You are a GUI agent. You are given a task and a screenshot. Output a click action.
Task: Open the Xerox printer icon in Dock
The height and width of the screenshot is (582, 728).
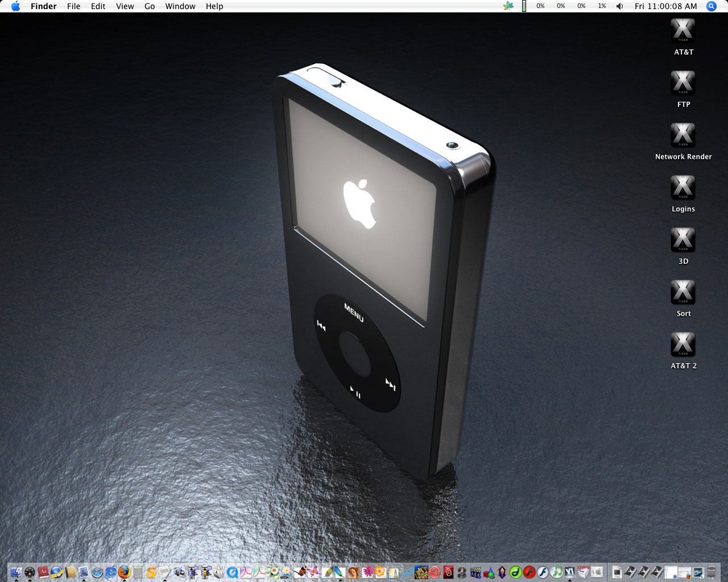click(583, 572)
